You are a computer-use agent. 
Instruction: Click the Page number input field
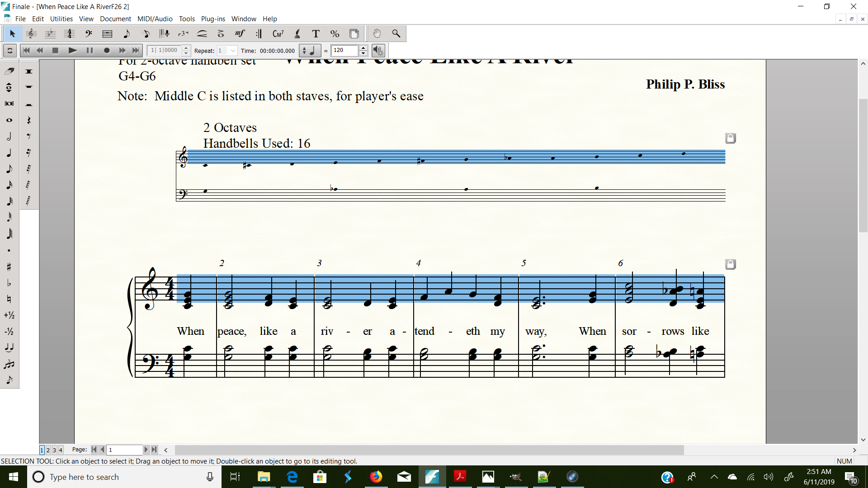(124, 450)
